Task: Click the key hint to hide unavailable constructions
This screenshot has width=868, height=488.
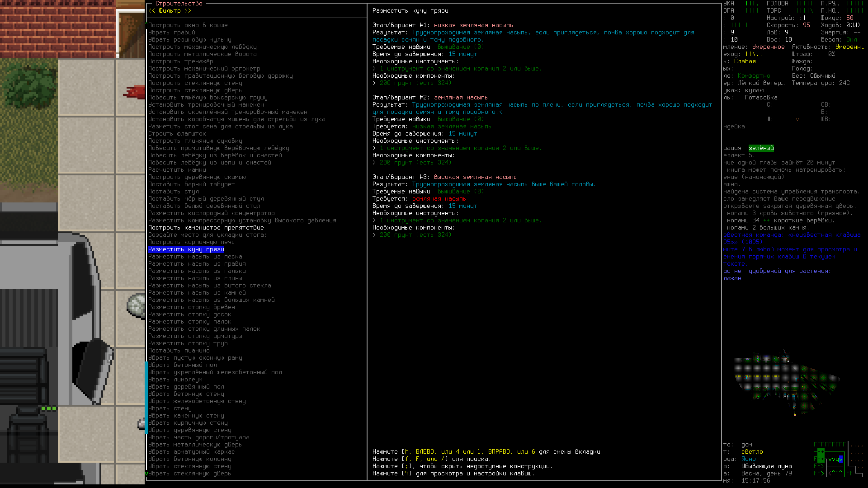Action: click(x=462, y=466)
